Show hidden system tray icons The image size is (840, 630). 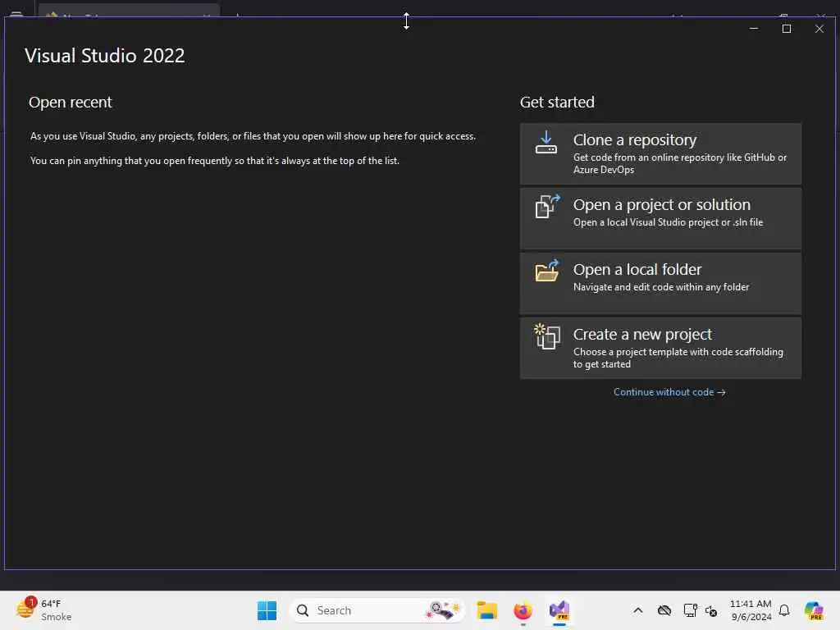[x=637, y=610]
